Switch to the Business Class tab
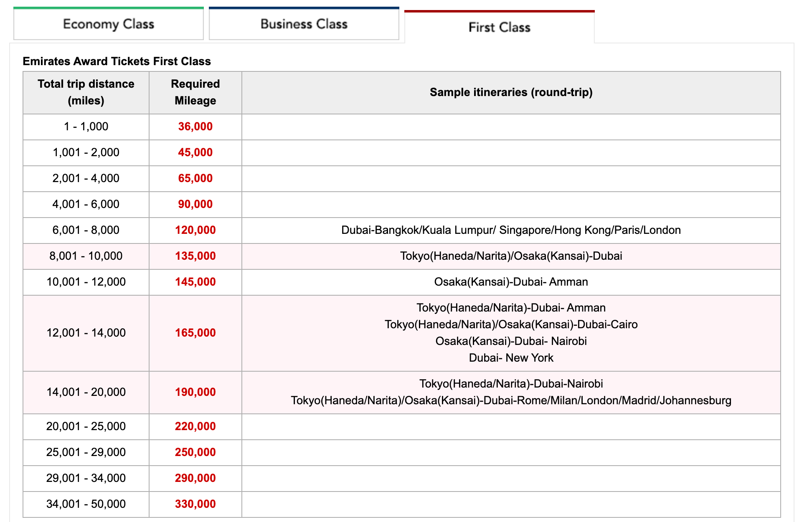The height and width of the screenshot is (522, 812). 304,24
